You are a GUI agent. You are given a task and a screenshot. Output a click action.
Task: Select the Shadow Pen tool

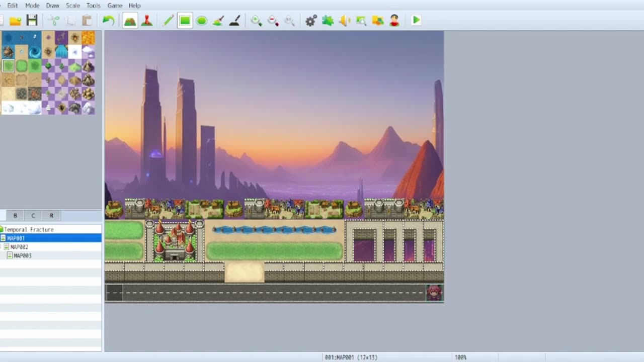coord(234,21)
